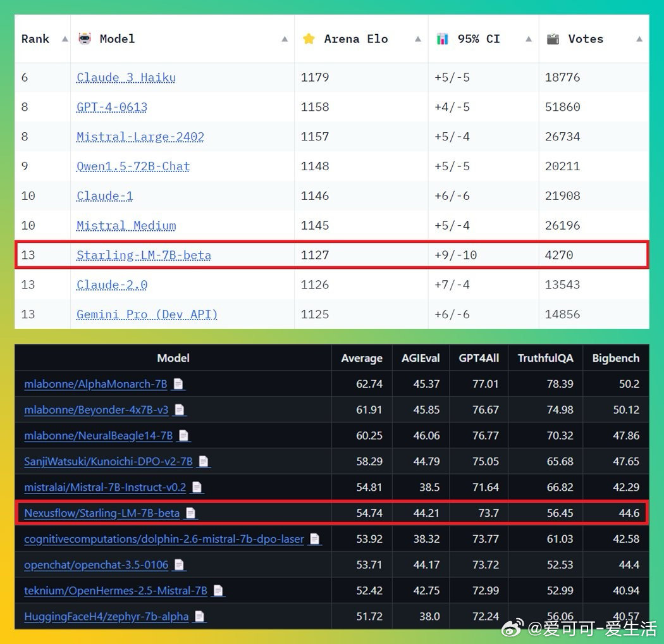Click the Bigbench column header
The image size is (664, 644).
tap(616, 358)
